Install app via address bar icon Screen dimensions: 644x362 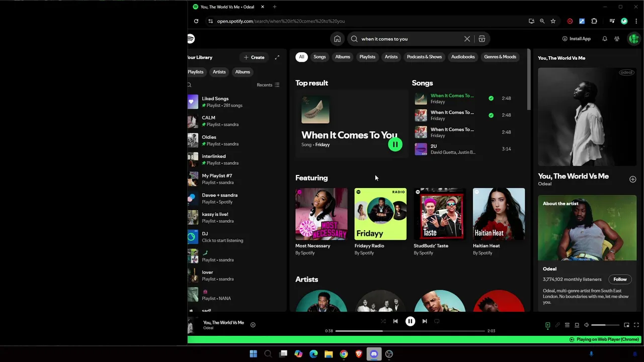[531, 21]
